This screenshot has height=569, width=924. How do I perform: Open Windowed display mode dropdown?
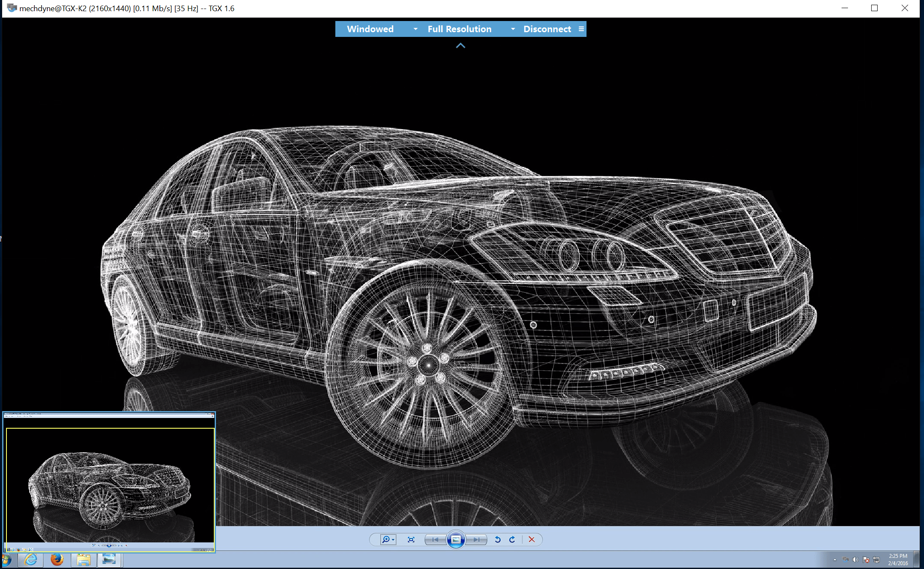[415, 29]
